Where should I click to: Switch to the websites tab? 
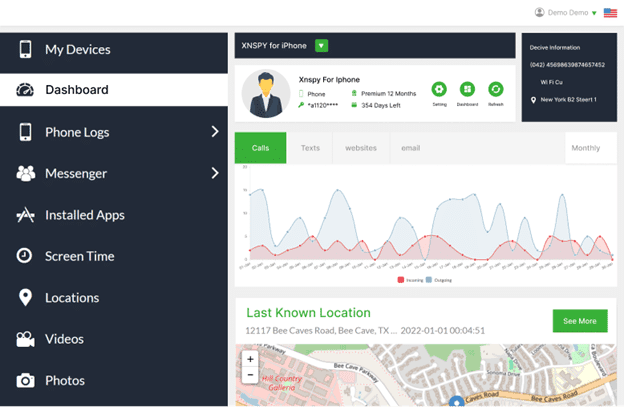pyautogui.click(x=361, y=148)
